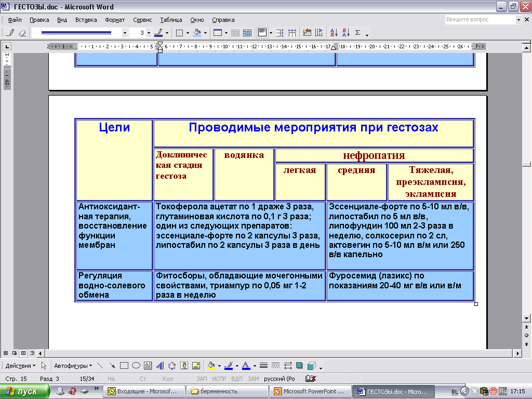Click Distribute Rows Evenly icon
Viewport: 532px width, 399px height.
click(x=280, y=33)
